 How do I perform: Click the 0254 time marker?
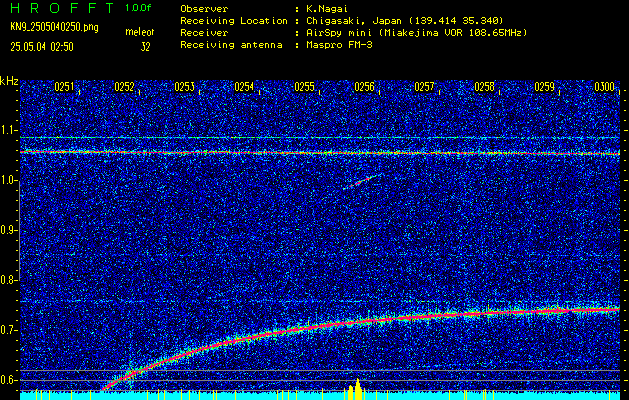[244, 87]
